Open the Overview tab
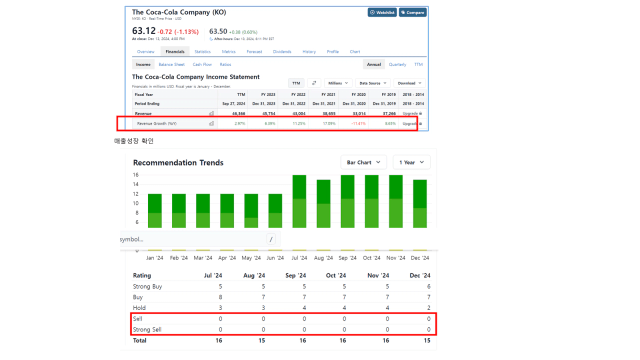This screenshot has width=640, height=360. [146, 52]
